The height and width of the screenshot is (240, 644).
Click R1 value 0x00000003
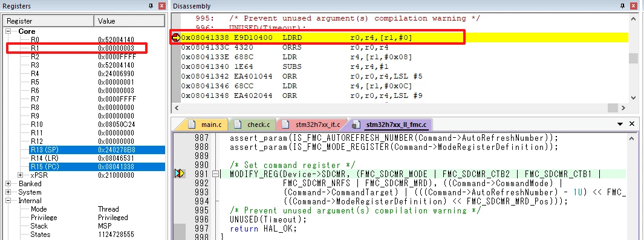pos(116,48)
